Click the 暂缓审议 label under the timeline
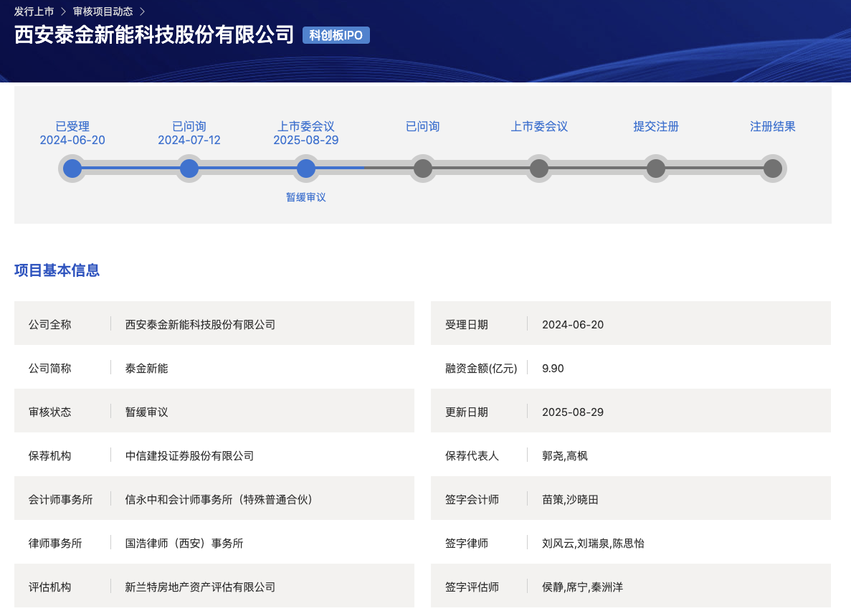The width and height of the screenshot is (851, 616). (306, 197)
